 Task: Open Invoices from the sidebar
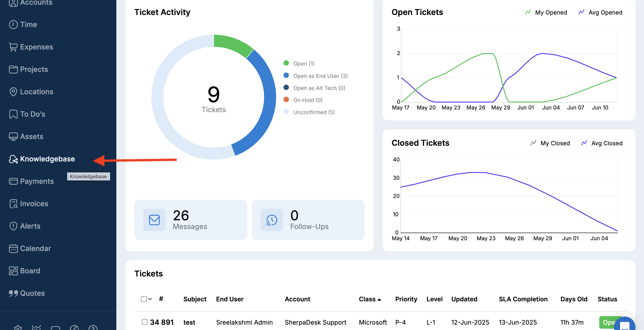pyautogui.click(x=34, y=204)
